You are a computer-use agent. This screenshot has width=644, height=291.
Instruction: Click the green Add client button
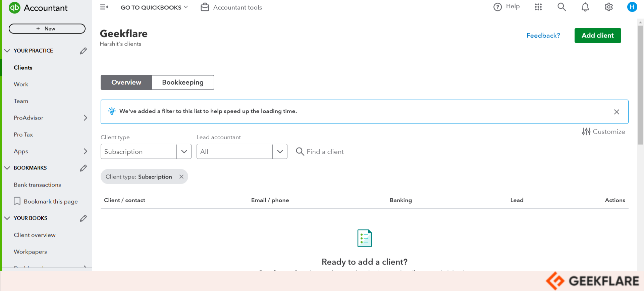(x=598, y=35)
